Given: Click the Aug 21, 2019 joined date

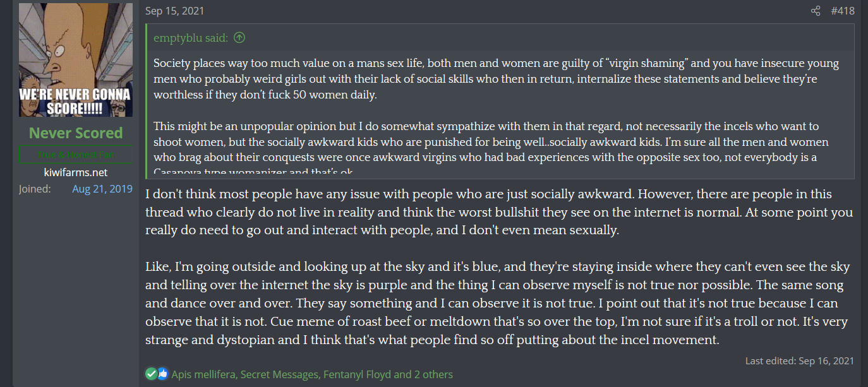Looking at the screenshot, I should coord(102,189).
